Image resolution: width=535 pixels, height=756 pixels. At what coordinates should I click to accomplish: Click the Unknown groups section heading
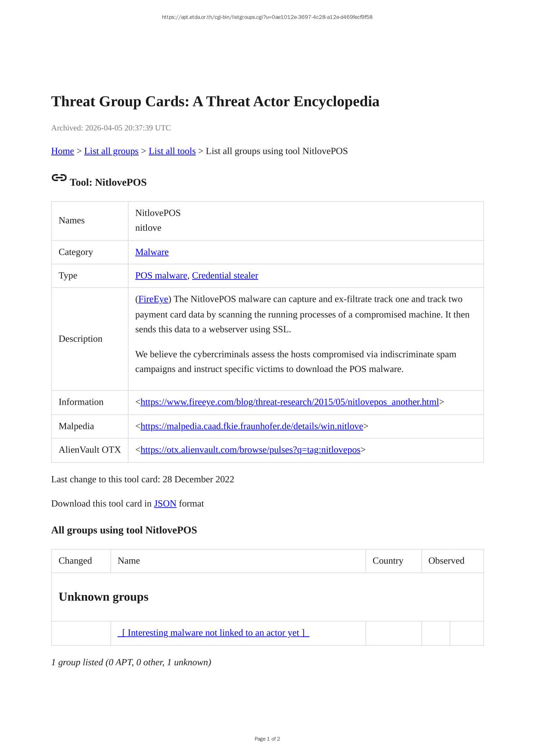coord(103,597)
